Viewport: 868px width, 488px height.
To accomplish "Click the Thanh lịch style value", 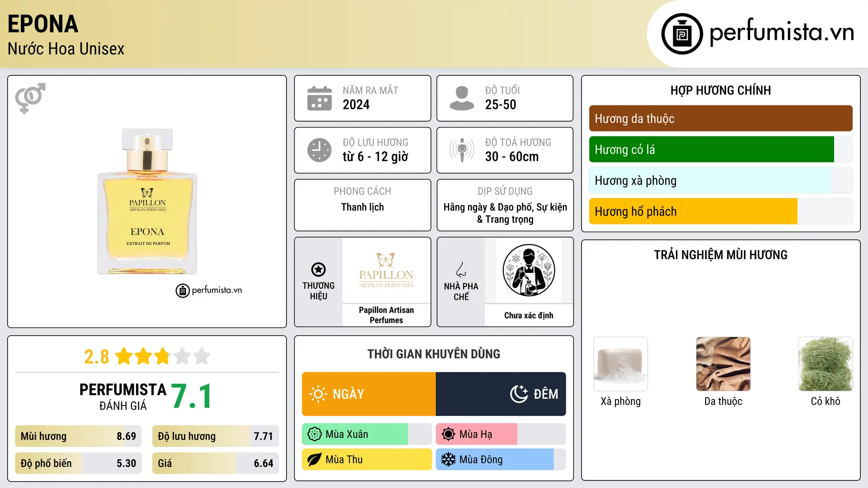I will (362, 207).
